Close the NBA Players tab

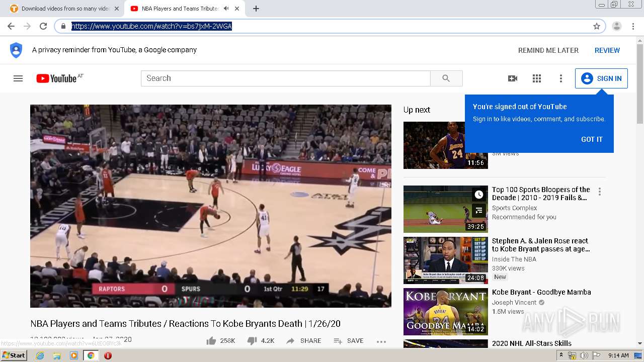(x=237, y=9)
